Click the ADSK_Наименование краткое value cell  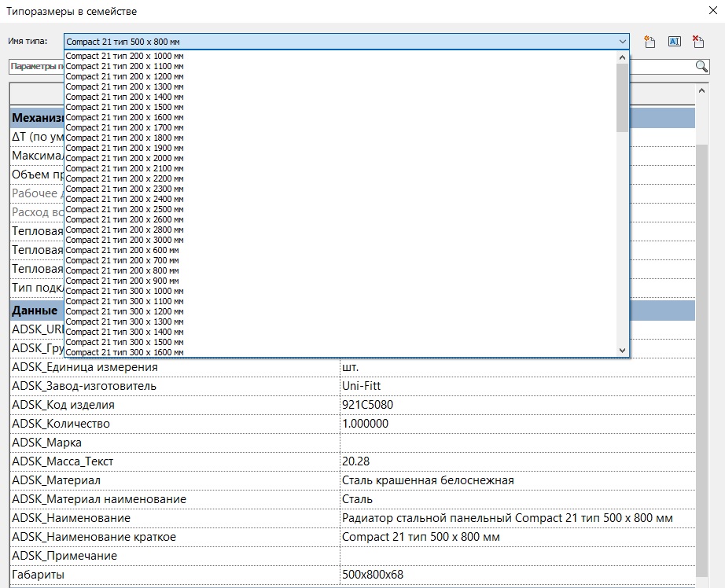[517, 537]
